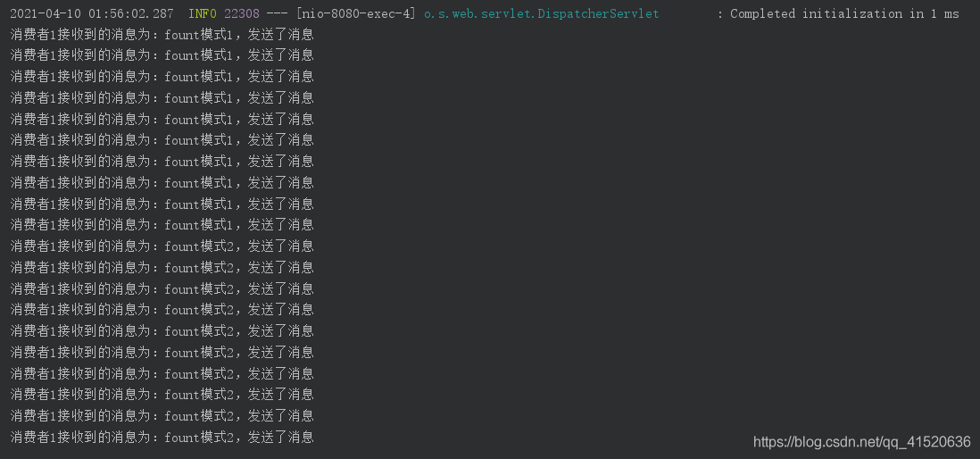
Task: Click the second-to-last 'fount模式2' console line
Action: point(162,415)
